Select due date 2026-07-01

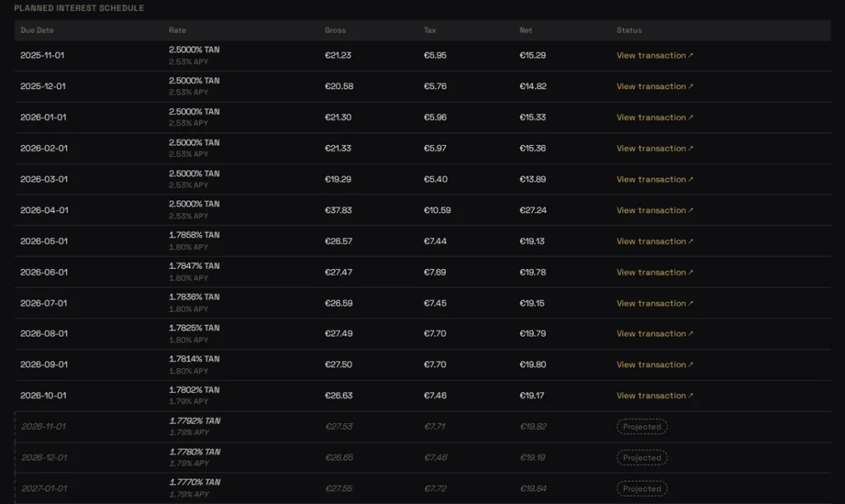tap(44, 304)
